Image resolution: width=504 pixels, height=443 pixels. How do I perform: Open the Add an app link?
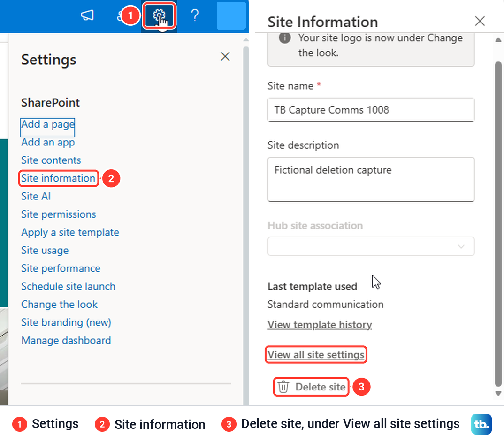[x=48, y=142]
